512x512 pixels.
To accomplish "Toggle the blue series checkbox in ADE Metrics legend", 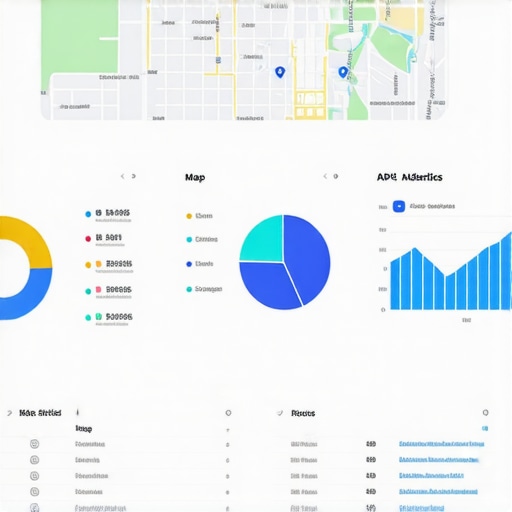I will click(x=399, y=206).
